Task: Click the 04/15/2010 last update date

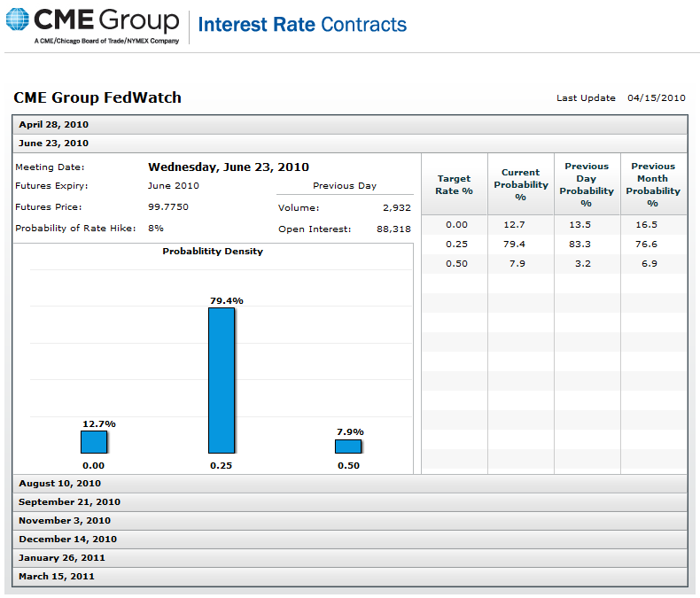Action: pos(657,98)
